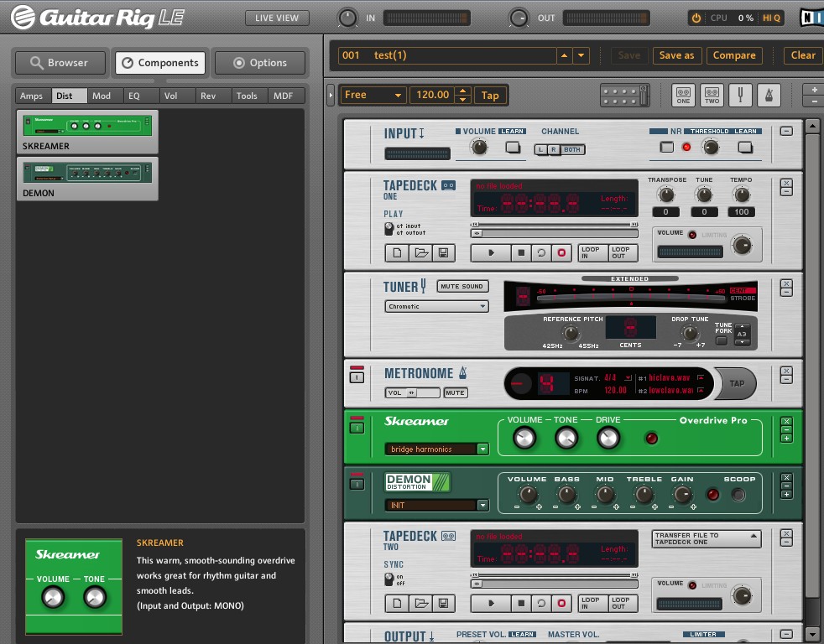The width and height of the screenshot is (824, 644).
Task: Open Transfer File to Tapedeck One dropdown
Action: coord(707,539)
